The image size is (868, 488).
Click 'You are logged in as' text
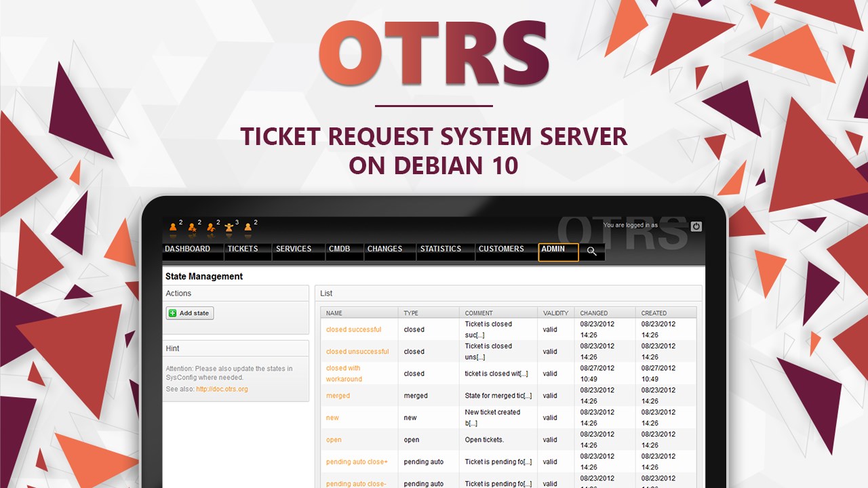pyautogui.click(x=631, y=225)
